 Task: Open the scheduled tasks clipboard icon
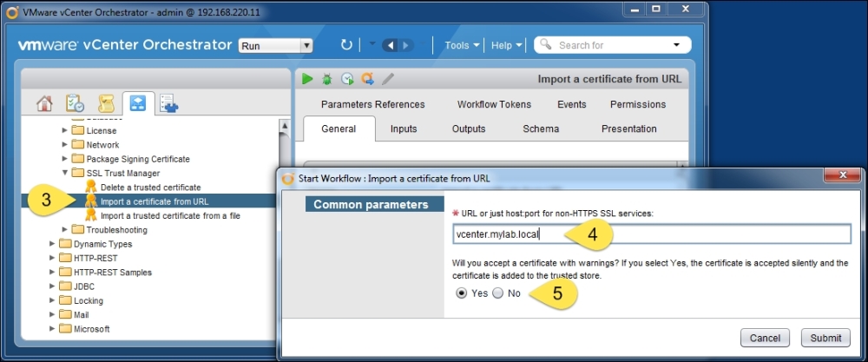coord(75,104)
